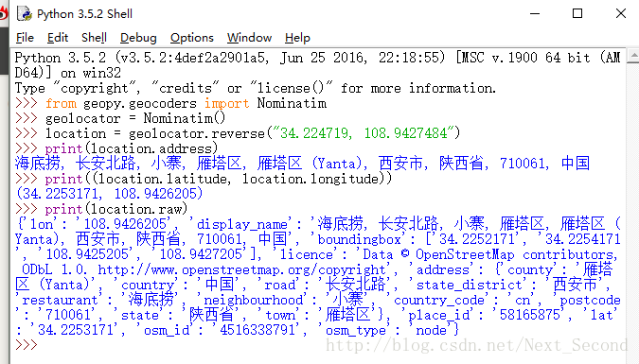The height and width of the screenshot is (364, 639).
Task: Click the 'Type "copyright", "credits"' info line
Action: [255, 88]
